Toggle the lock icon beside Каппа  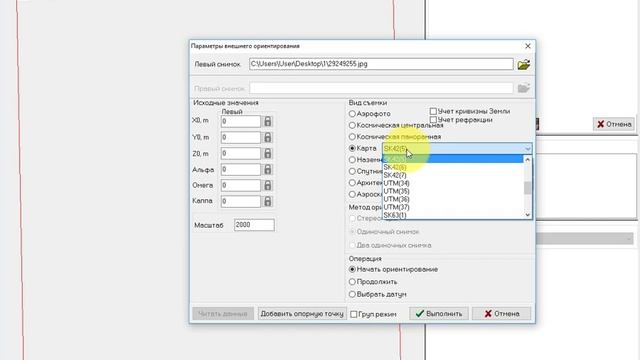click(x=268, y=201)
